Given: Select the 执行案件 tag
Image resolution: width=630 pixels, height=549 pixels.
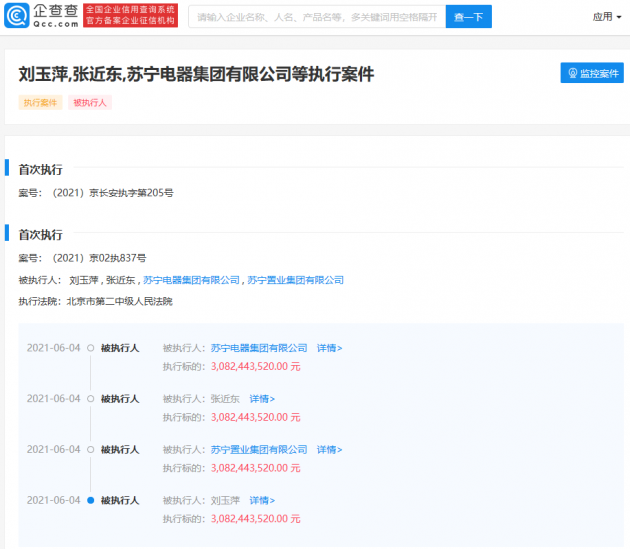Looking at the screenshot, I should 40,102.
